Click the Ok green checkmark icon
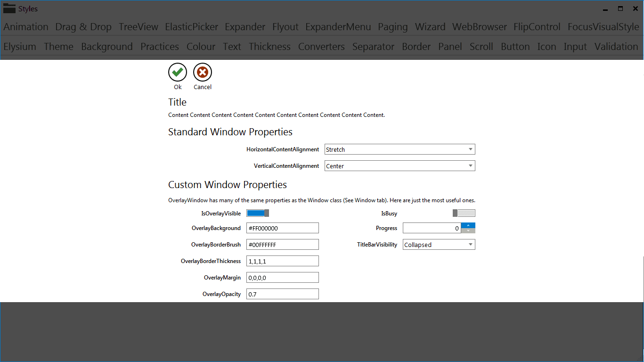This screenshot has width=644, height=362. (178, 72)
